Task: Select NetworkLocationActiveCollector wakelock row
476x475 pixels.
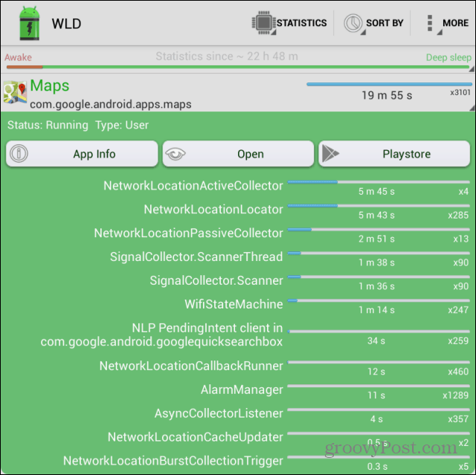Action: 238,186
